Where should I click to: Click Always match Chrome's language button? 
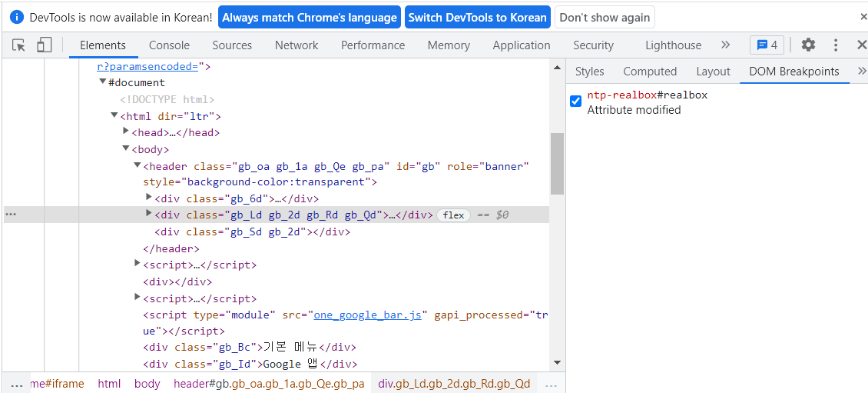click(x=309, y=17)
